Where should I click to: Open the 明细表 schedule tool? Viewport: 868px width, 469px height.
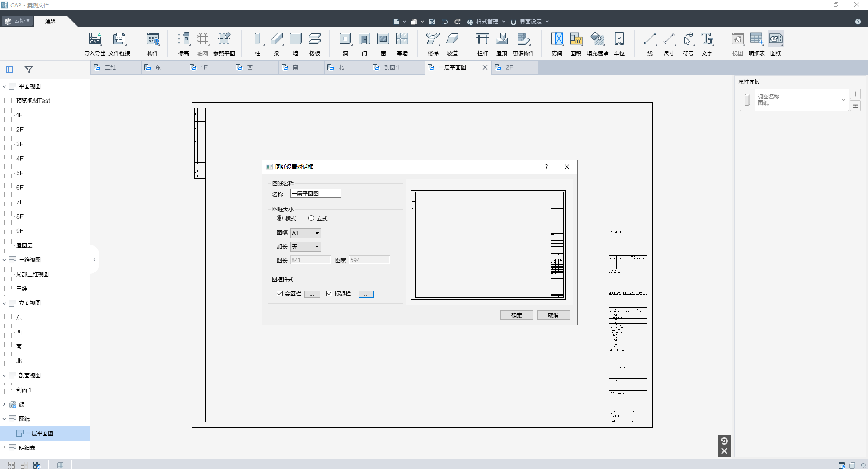[x=757, y=44]
